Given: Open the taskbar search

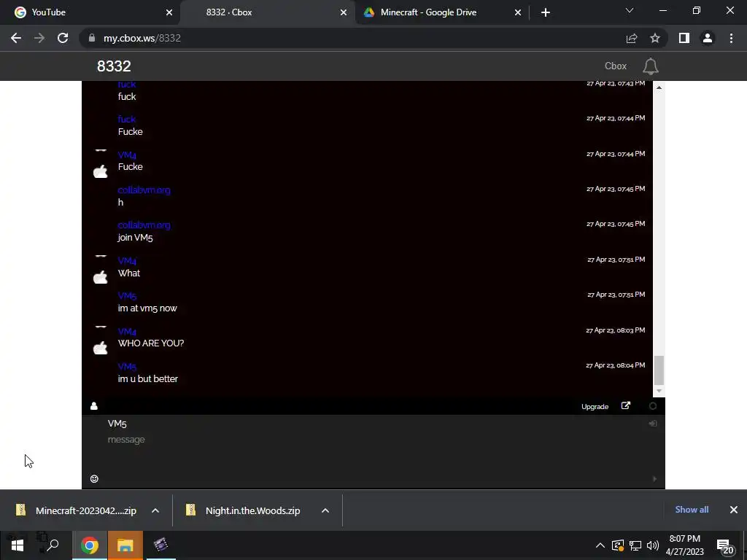Looking at the screenshot, I should (53, 545).
